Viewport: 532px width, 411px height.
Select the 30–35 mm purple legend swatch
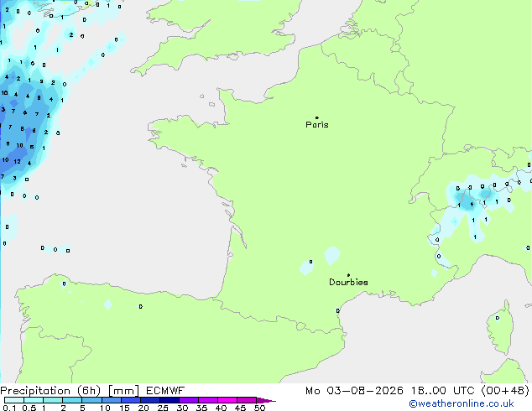[x=189, y=400]
